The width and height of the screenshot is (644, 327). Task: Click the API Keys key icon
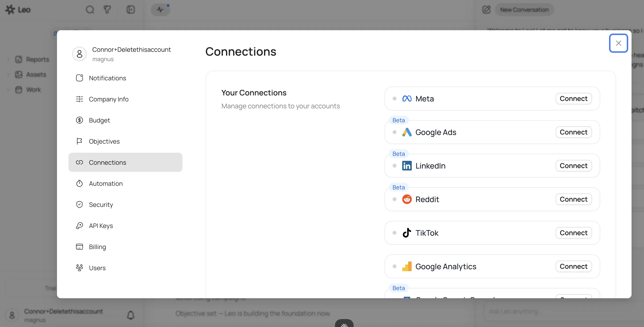click(x=79, y=226)
